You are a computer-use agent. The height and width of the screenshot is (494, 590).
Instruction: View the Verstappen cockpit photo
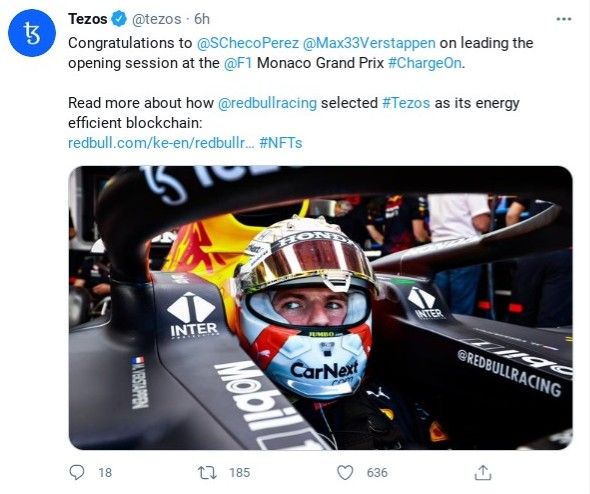pos(321,307)
